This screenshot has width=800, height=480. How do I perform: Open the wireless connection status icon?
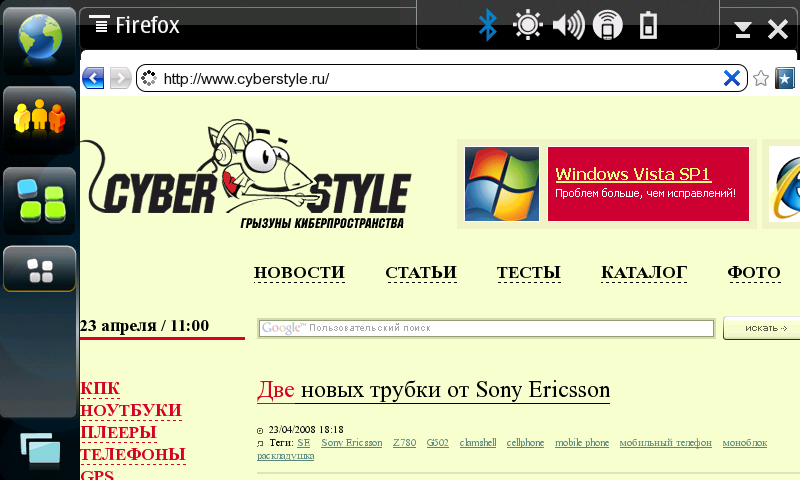[x=607, y=25]
